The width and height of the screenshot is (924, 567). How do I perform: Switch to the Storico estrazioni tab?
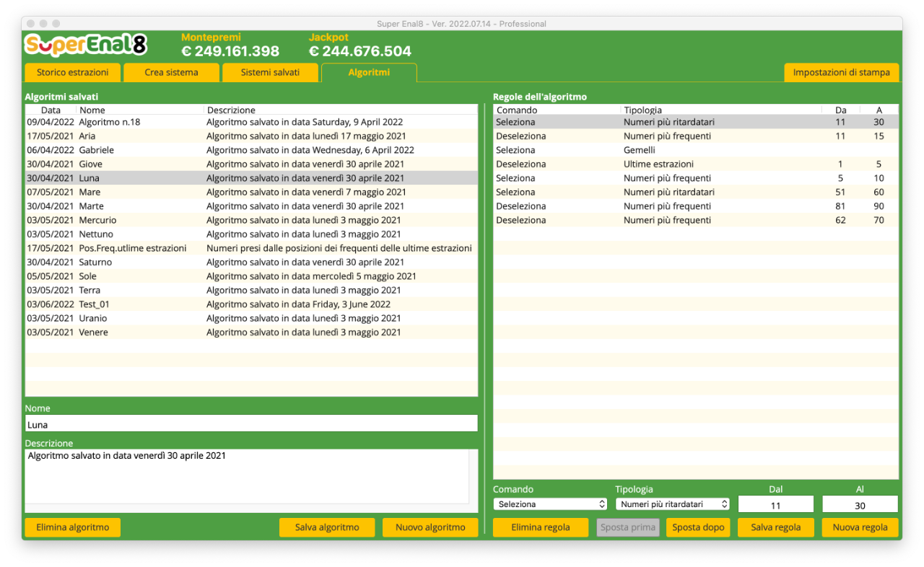pos(73,72)
